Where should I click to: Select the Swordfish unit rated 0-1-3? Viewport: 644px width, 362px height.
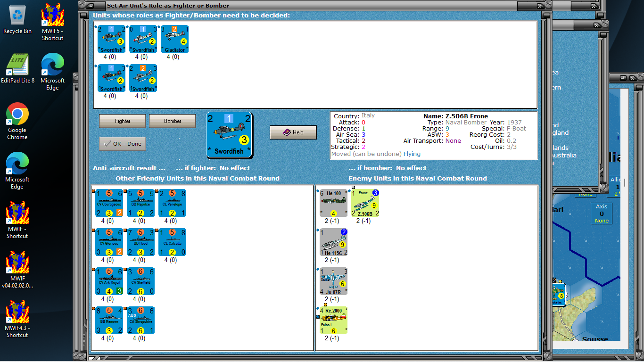[143, 39]
